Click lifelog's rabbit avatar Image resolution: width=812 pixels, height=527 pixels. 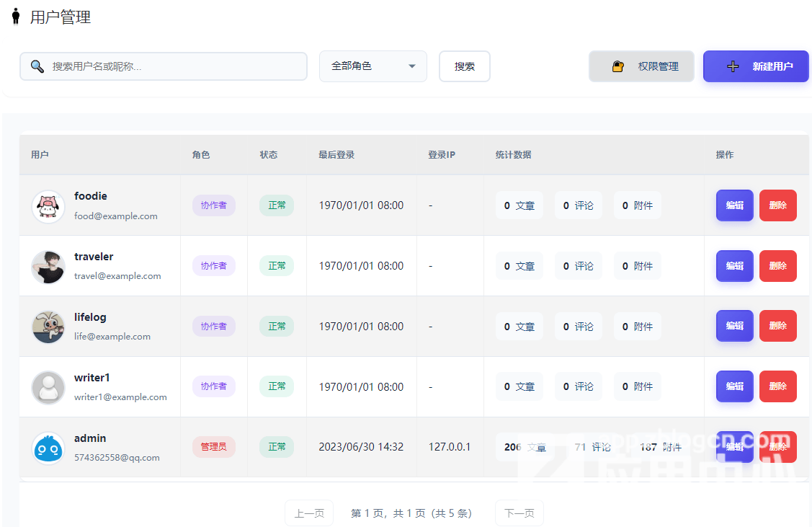coord(48,327)
